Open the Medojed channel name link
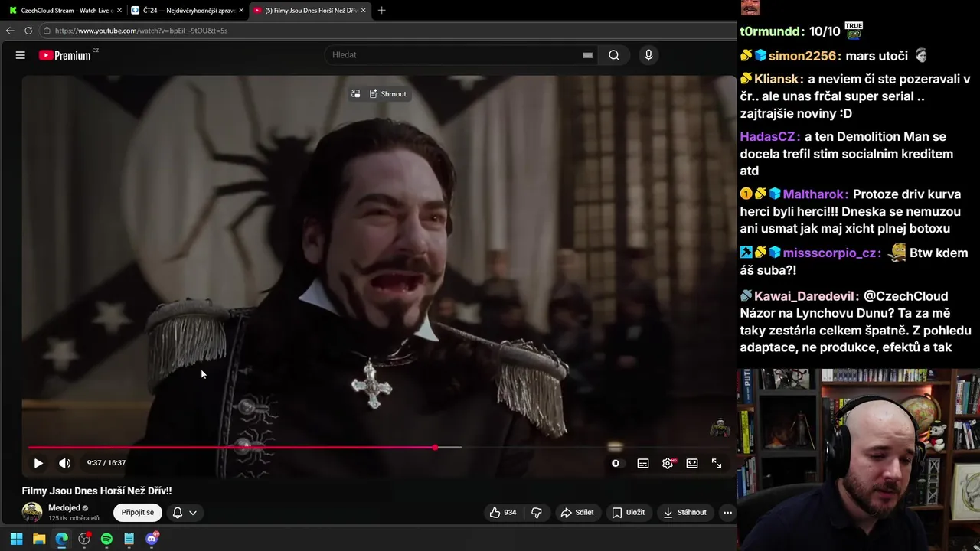Image resolution: width=980 pixels, height=551 pixels. click(64, 508)
